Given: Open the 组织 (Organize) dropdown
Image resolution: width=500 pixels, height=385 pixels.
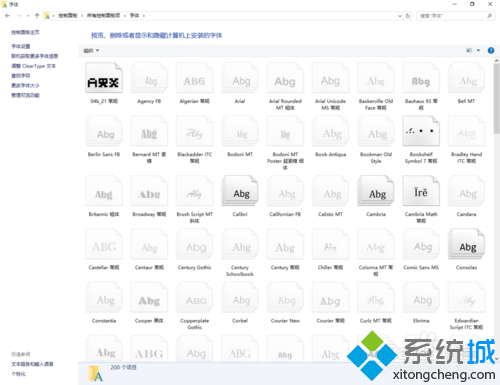Looking at the screenshot, I should pyautogui.click(x=91, y=51).
